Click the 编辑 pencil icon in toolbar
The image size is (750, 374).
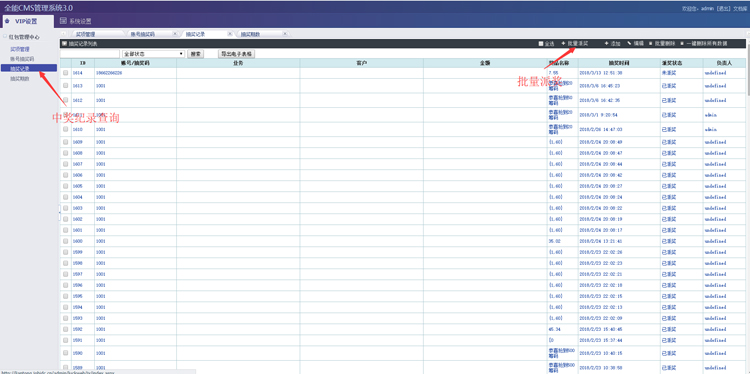(629, 44)
